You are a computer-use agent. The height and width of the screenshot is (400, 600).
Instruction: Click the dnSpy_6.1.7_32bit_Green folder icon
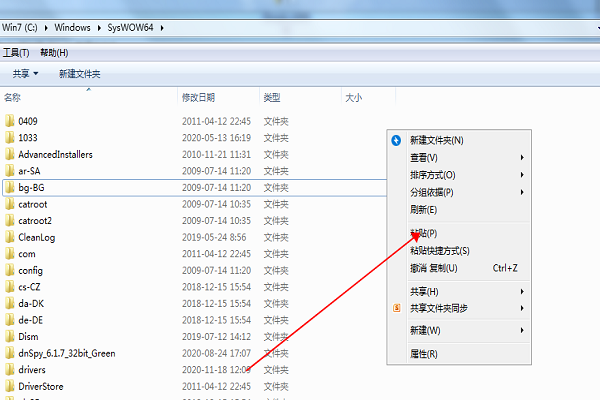[9, 353]
